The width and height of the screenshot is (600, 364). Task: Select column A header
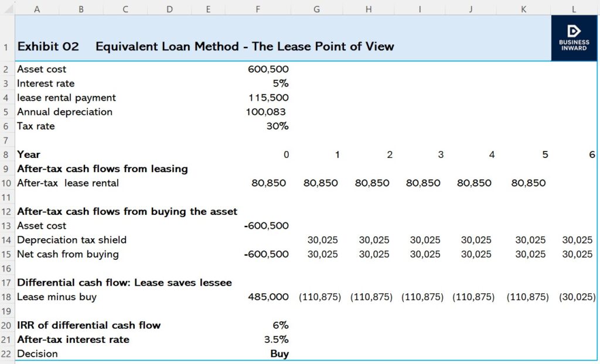click(x=37, y=8)
